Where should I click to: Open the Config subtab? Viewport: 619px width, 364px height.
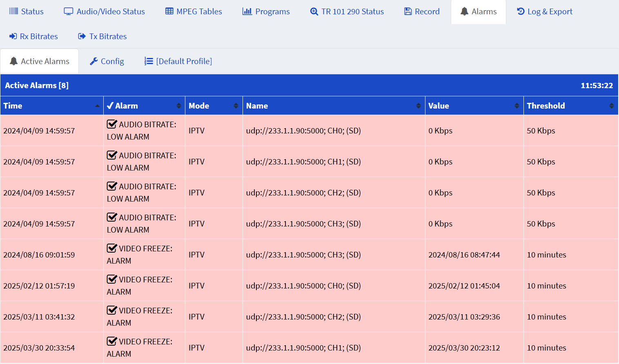[x=107, y=61]
